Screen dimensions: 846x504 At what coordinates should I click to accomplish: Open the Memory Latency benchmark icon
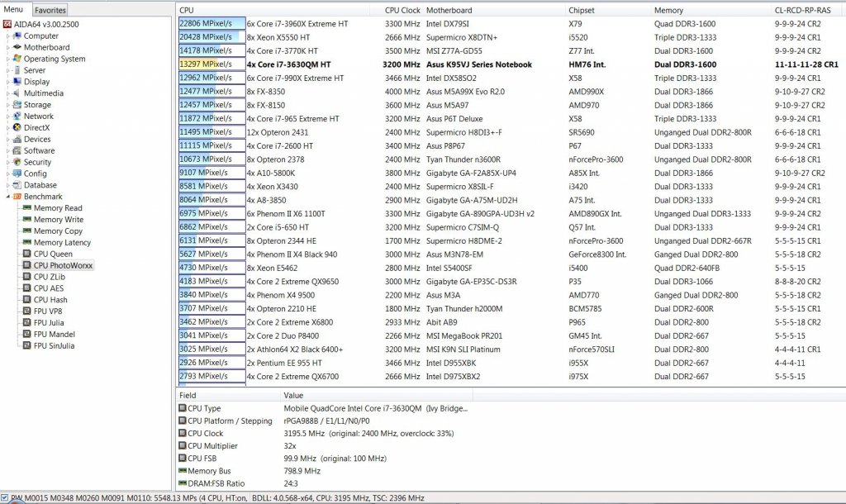point(27,242)
